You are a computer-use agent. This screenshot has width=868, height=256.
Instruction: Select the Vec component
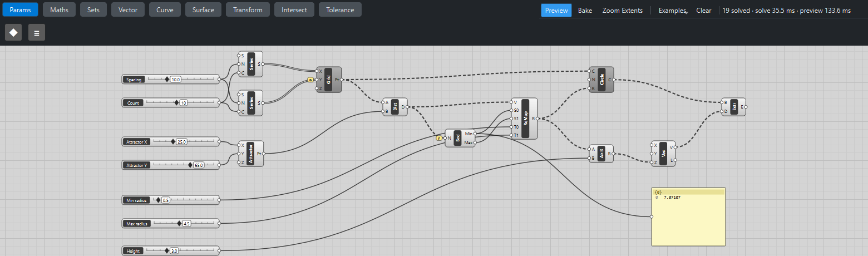(663, 153)
